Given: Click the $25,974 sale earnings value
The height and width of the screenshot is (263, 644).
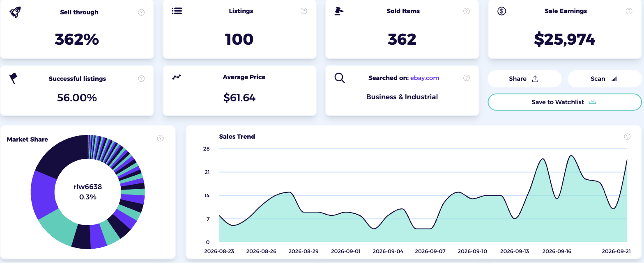Looking at the screenshot, I should click(564, 39).
